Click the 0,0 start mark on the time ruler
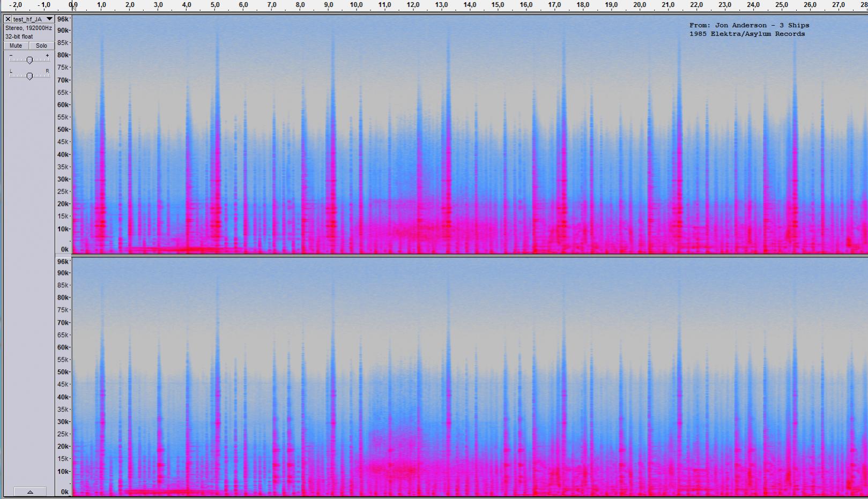 73,5
